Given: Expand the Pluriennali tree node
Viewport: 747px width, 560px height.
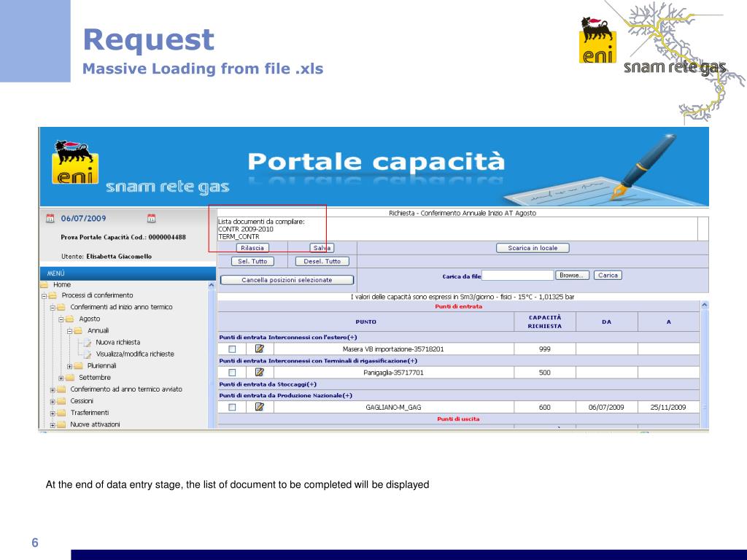Looking at the screenshot, I should tap(70, 366).
